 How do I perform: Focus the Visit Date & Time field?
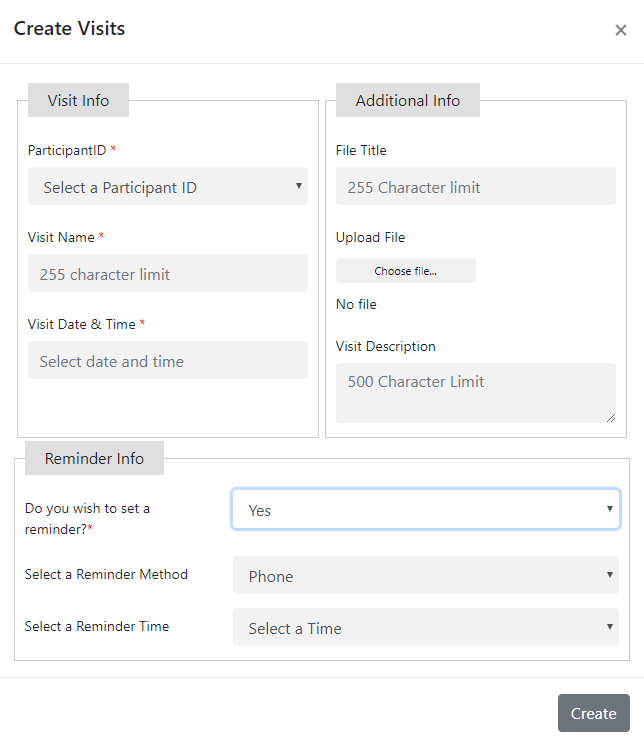click(167, 361)
